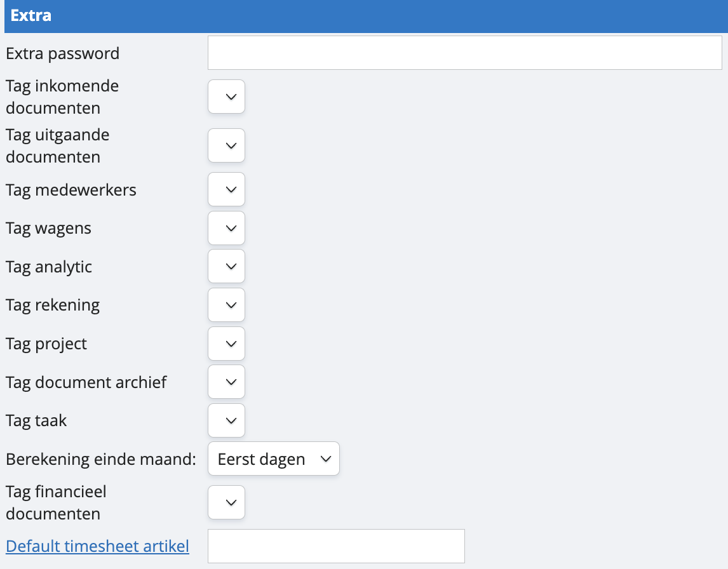Image resolution: width=728 pixels, height=569 pixels.
Task: Click the Extra password input field
Action: pyautogui.click(x=464, y=53)
